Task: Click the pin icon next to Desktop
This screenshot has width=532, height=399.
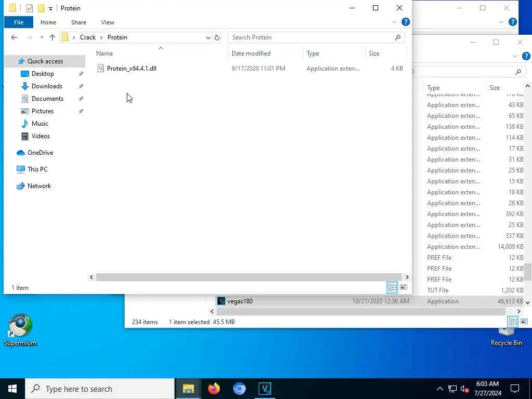Action: (x=81, y=74)
